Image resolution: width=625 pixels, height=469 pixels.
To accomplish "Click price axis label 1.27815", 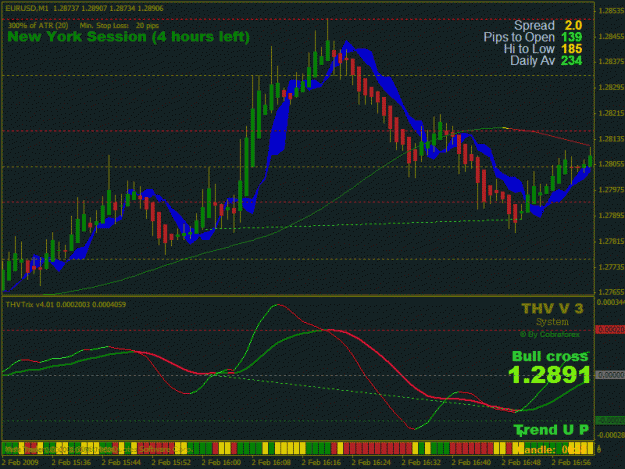I will (611, 241).
